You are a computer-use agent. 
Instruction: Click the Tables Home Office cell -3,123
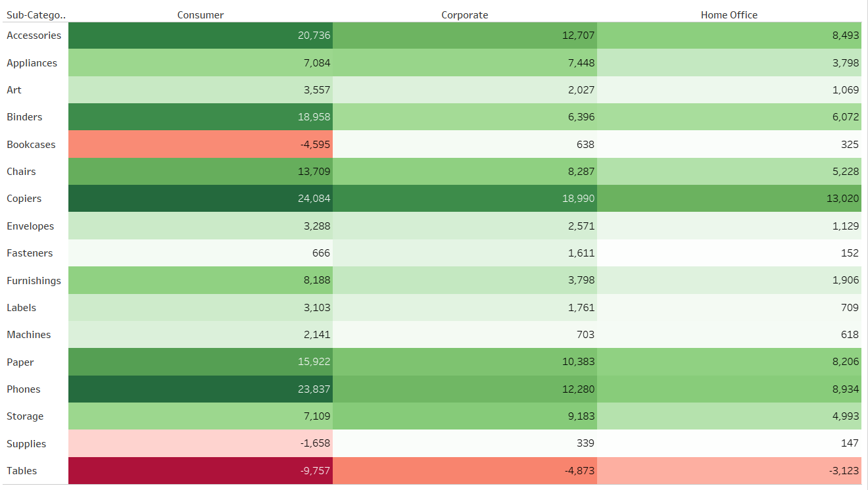tap(729, 471)
